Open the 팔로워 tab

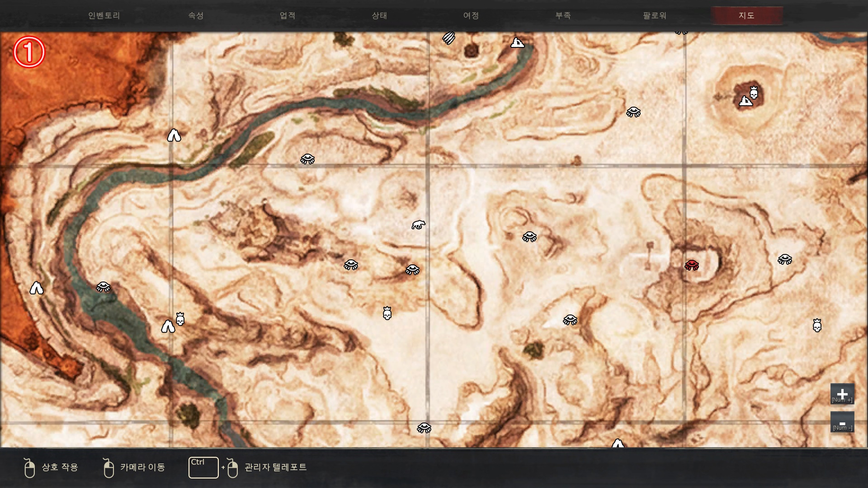point(655,15)
